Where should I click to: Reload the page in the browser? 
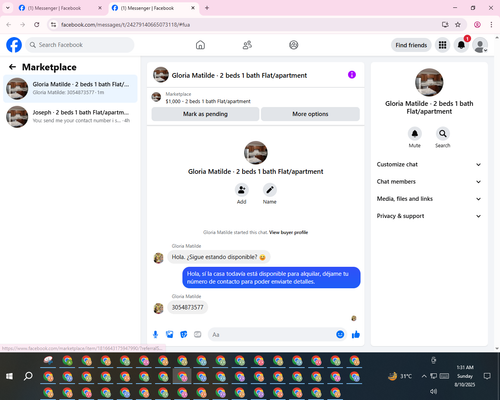(x=37, y=25)
